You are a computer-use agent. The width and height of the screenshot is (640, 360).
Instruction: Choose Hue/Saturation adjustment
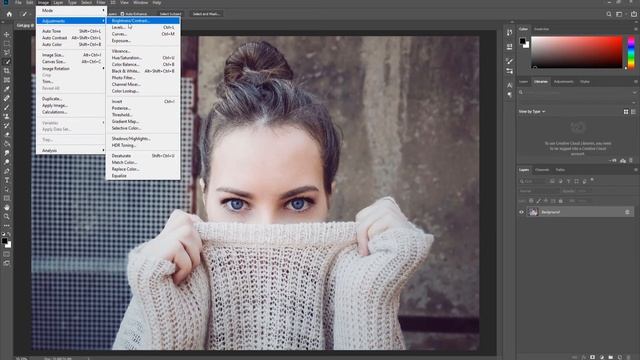143,58
